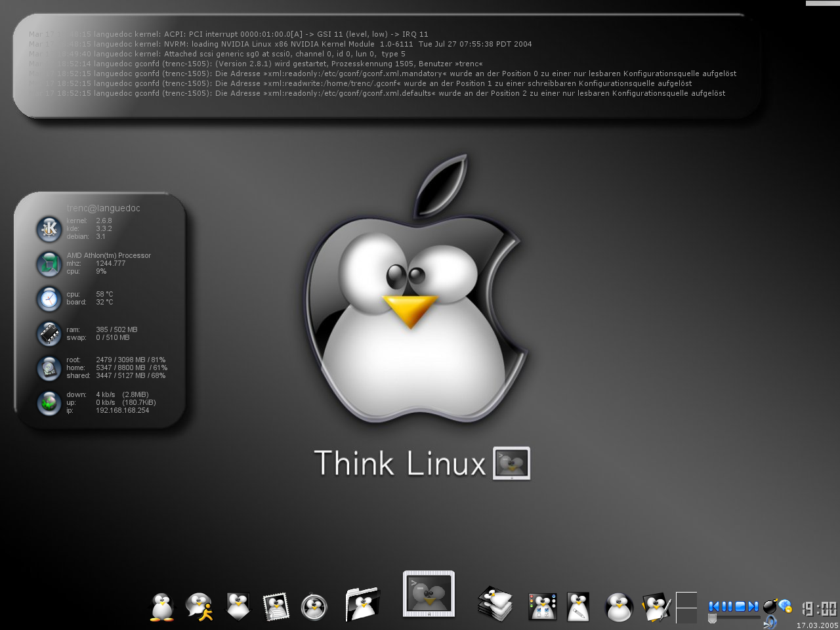Screen dimensions: 840x630
Task: Click the date 17.03.2005
Action: [818, 625]
